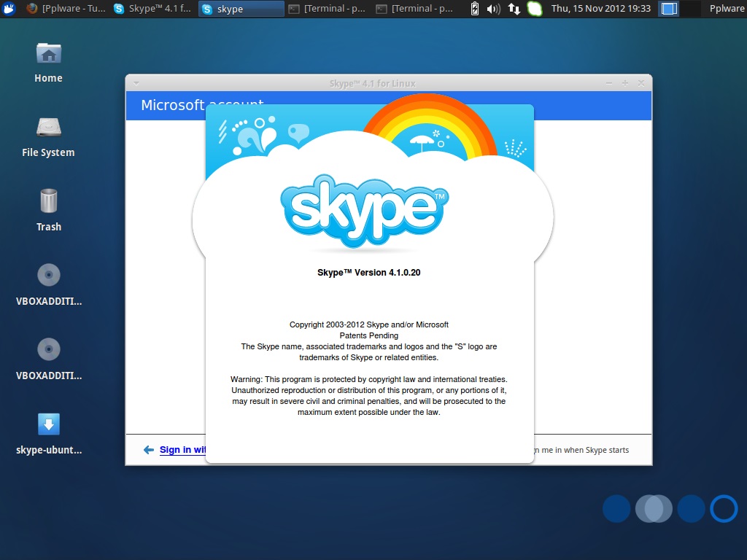This screenshot has height=560, width=747.
Task: Click the Copyright 2003-2012 Skype and/or Microsoft line
Action: pyautogui.click(x=368, y=324)
